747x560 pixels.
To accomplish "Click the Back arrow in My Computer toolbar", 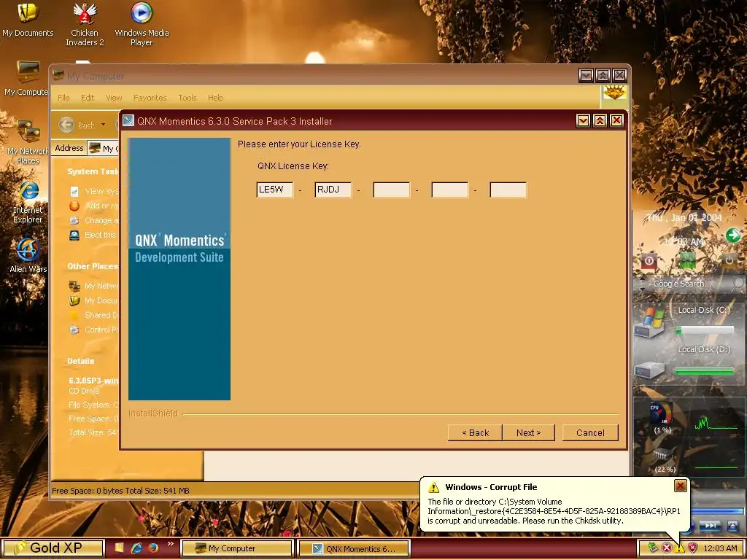I will tap(66, 125).
